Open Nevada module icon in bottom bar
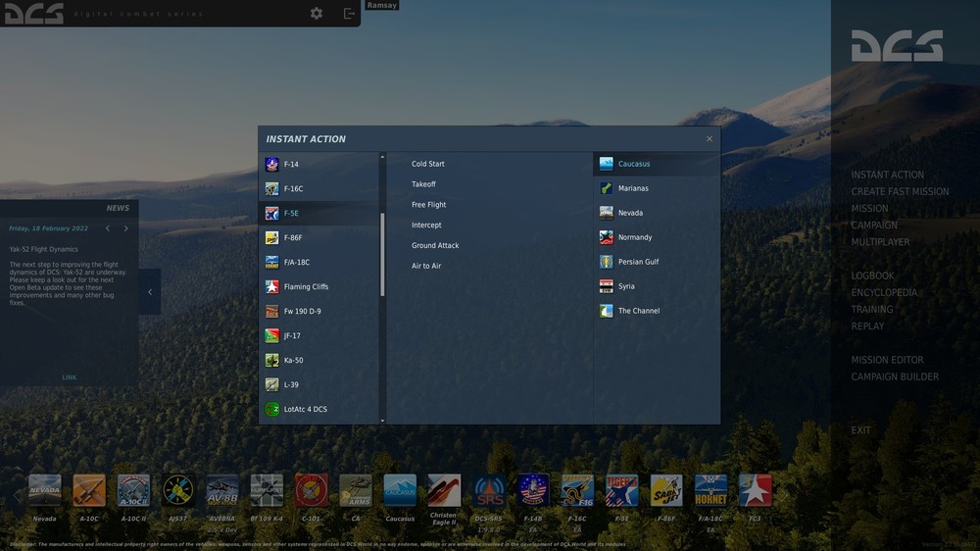 44,490
